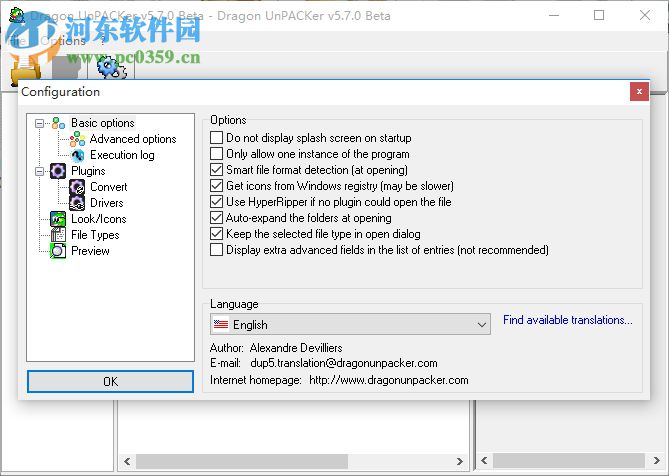Select Preview in the tree
The image size is (669, 476).
90,251
